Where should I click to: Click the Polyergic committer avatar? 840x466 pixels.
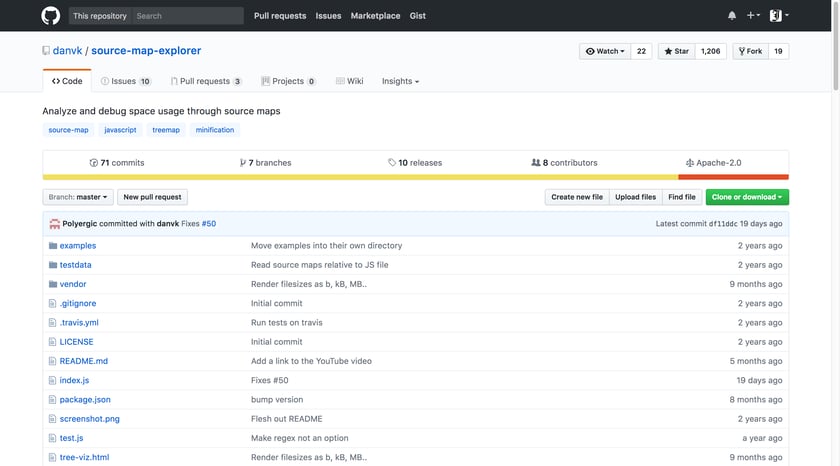point(54,224)
